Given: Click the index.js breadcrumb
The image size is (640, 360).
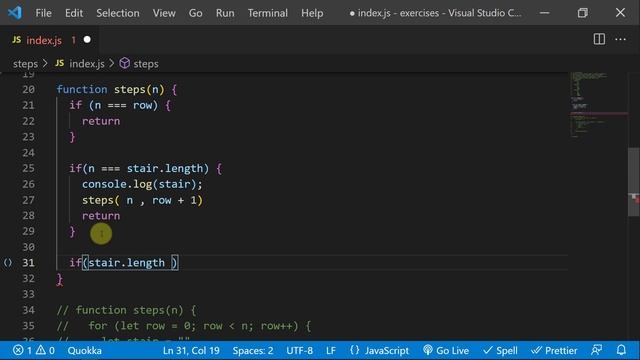Looking at the screenshot, I should pyautogui.click(x=87, y=64).
